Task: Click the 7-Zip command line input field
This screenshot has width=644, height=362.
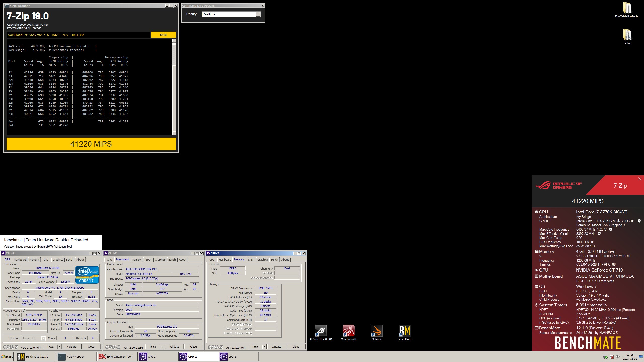Action: click(78, 35)
